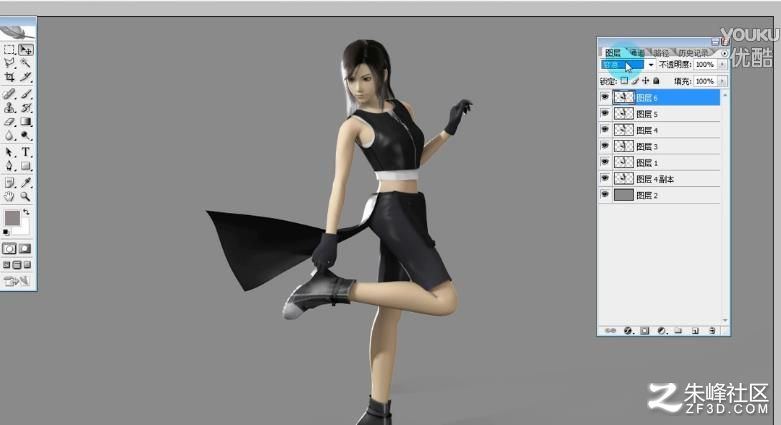This screenshot has height=425, width=781.
Task: Toggle lock position icon
Action: (x=646, y=81)
